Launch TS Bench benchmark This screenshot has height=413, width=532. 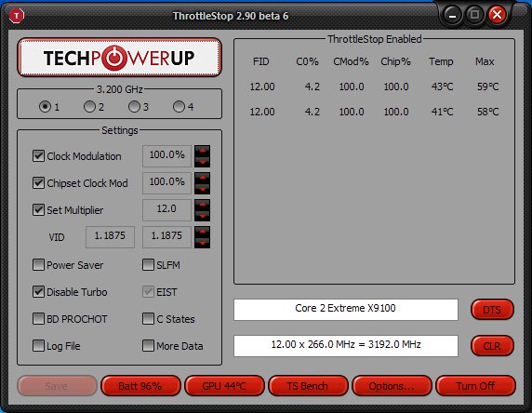coord(308,385)
